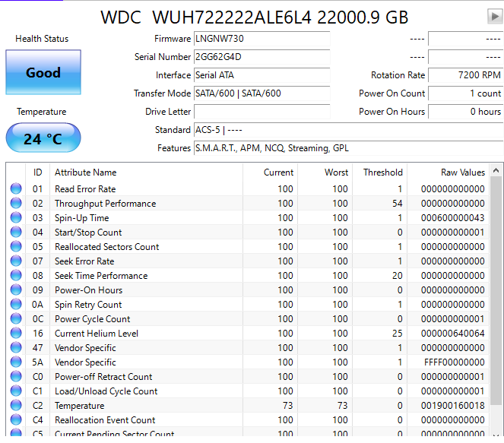Image resolution: width=504 pixels, height=443 pixels.
Task: Select the Reallocated Sectors Count attribute name
Action: click(106, 247)
